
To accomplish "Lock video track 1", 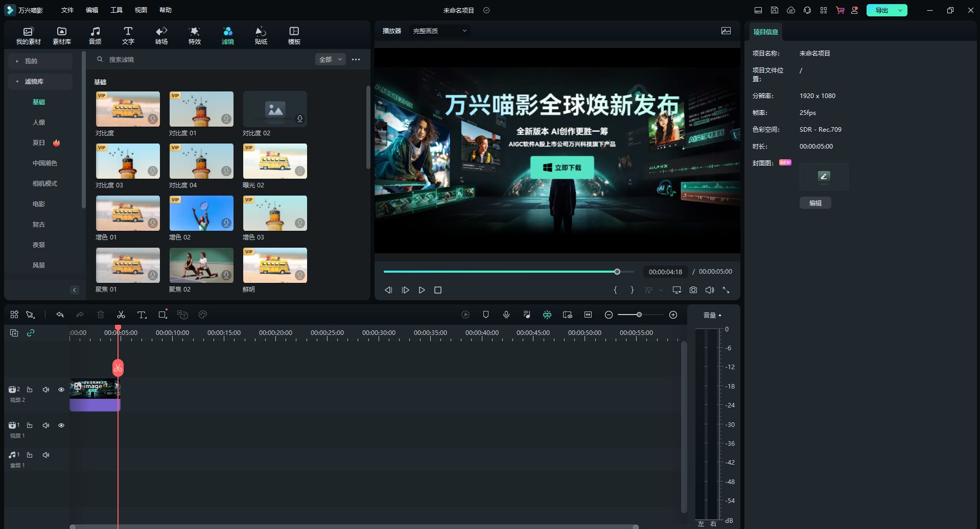I will [30, 425].
